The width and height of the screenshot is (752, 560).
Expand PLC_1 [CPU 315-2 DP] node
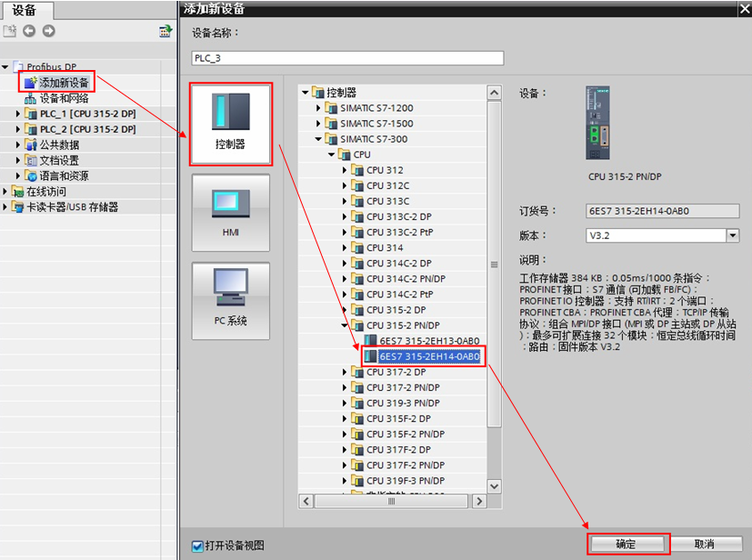(18, 114)
